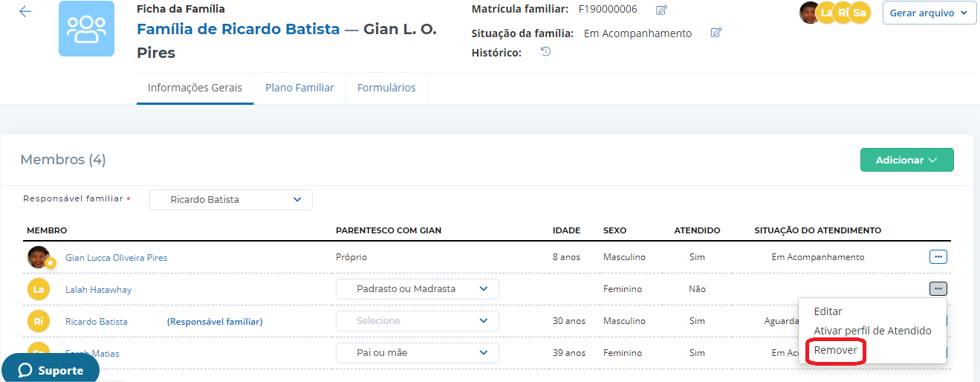The width and height of the screenshot is (980, 382).
Task: Click Gian Lucca's photo avatar
Action: [x=39, y=257]
